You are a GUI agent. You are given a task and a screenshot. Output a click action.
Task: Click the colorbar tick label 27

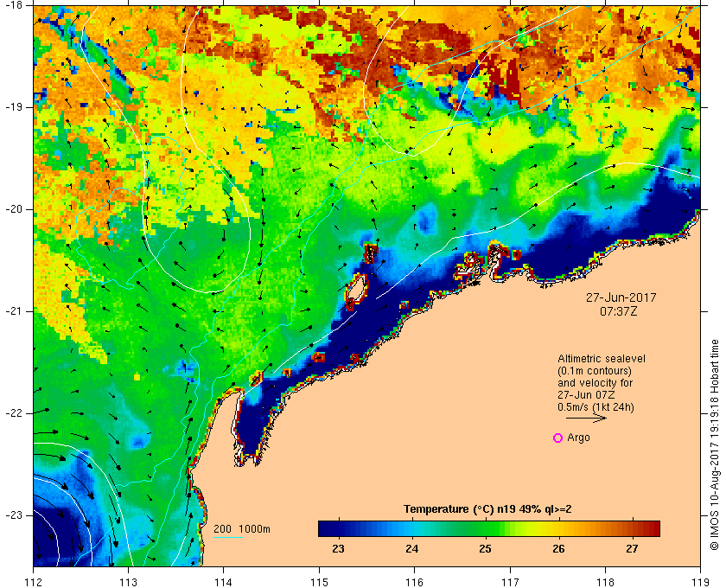click(x=632, y=548)
